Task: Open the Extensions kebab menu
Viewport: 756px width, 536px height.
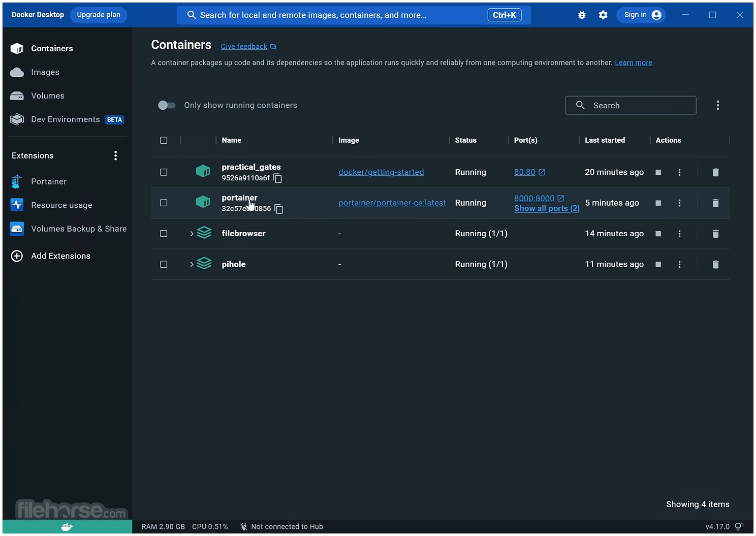Action: [x=115, y=155]
